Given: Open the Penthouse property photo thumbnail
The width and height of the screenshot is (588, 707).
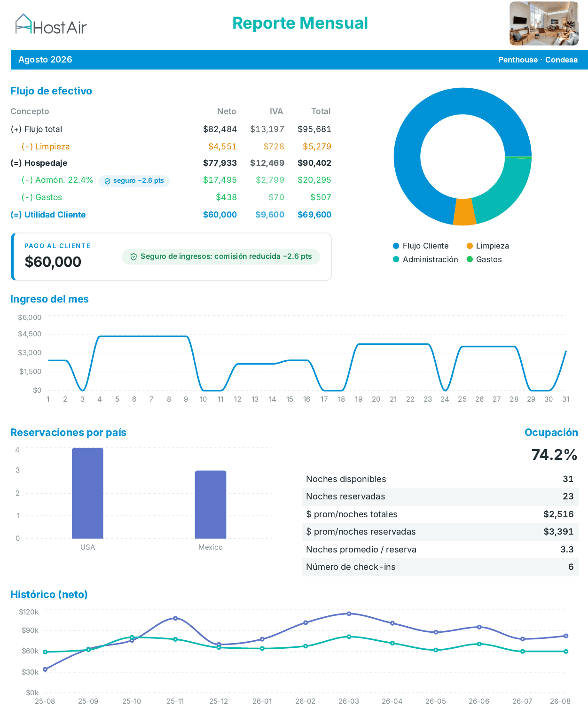Looking at the screenshot, I should pos(544,23).
